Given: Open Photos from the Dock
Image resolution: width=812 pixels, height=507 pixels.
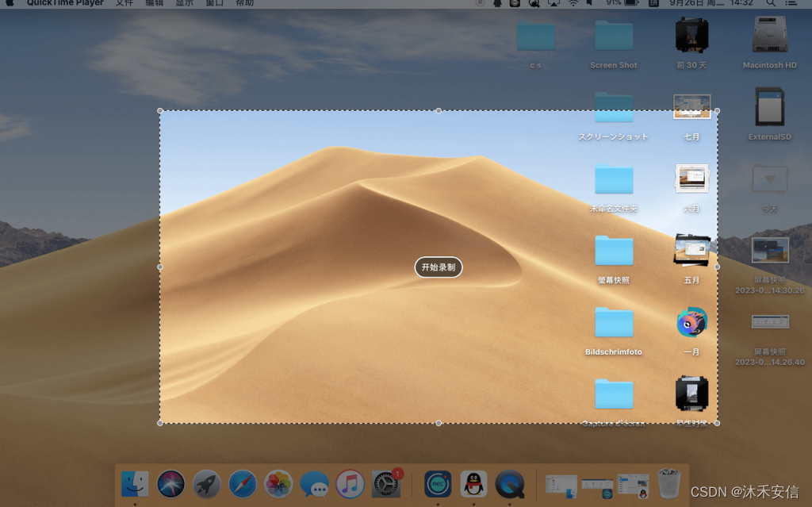Looking at the screenshot, I should tap(278, 484).
